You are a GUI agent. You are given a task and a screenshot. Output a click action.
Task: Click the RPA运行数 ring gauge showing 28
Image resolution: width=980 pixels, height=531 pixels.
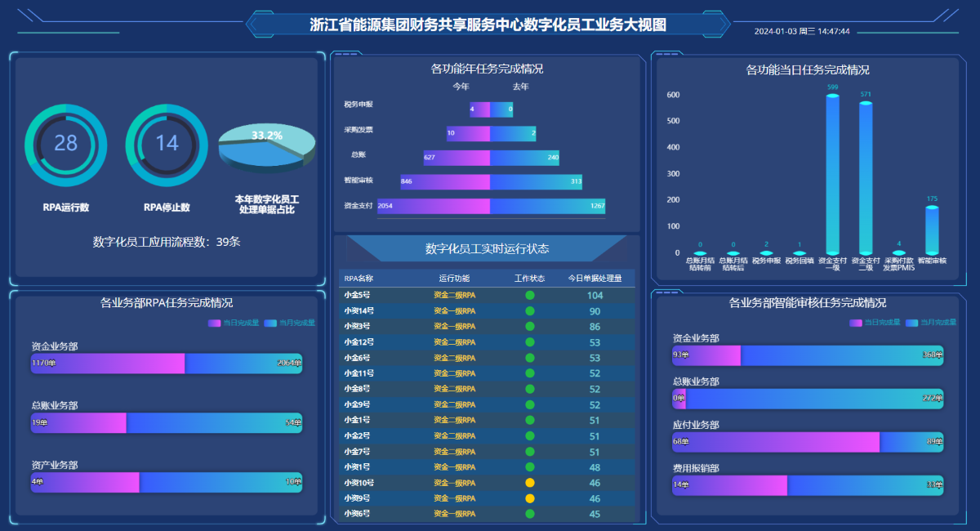click(65, 145)
